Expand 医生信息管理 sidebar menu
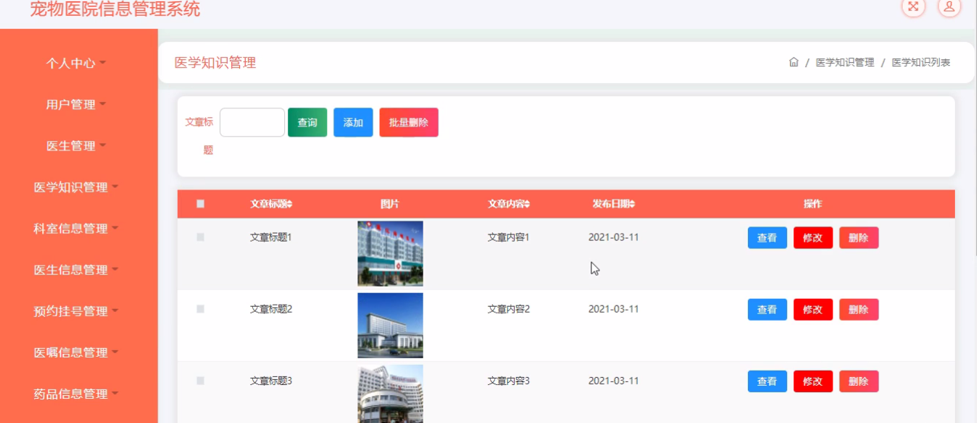Image resolution: width=977 pixels, height=423 pixels. click(75, 270)
